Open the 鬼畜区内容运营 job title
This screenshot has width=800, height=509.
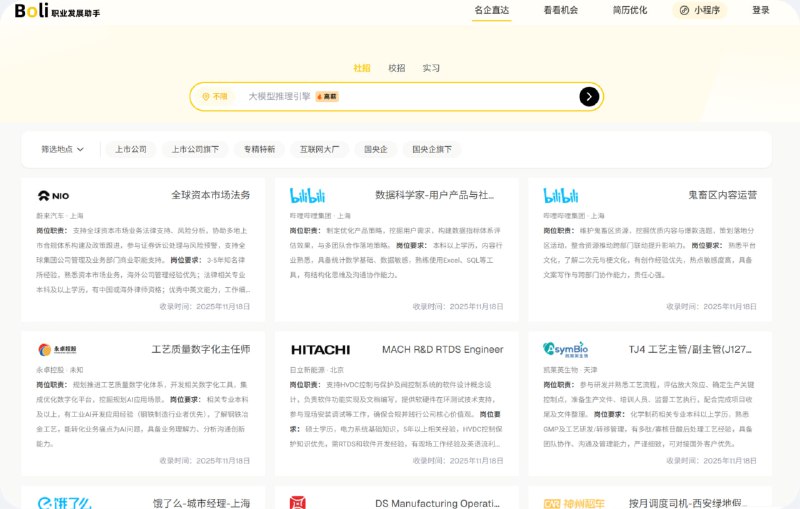coord(722,195)
